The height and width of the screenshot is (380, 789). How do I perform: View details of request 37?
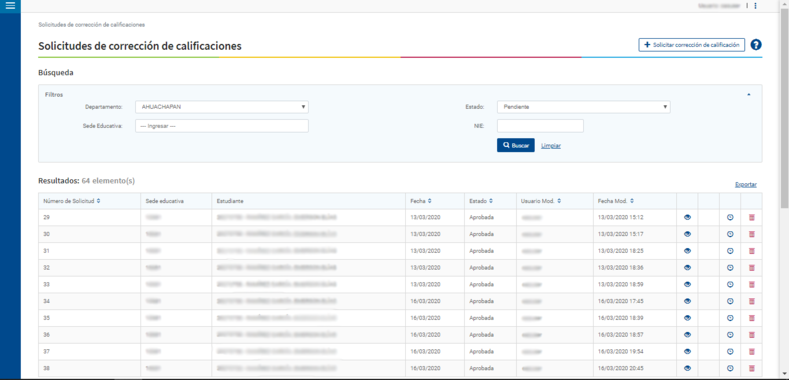687,351
